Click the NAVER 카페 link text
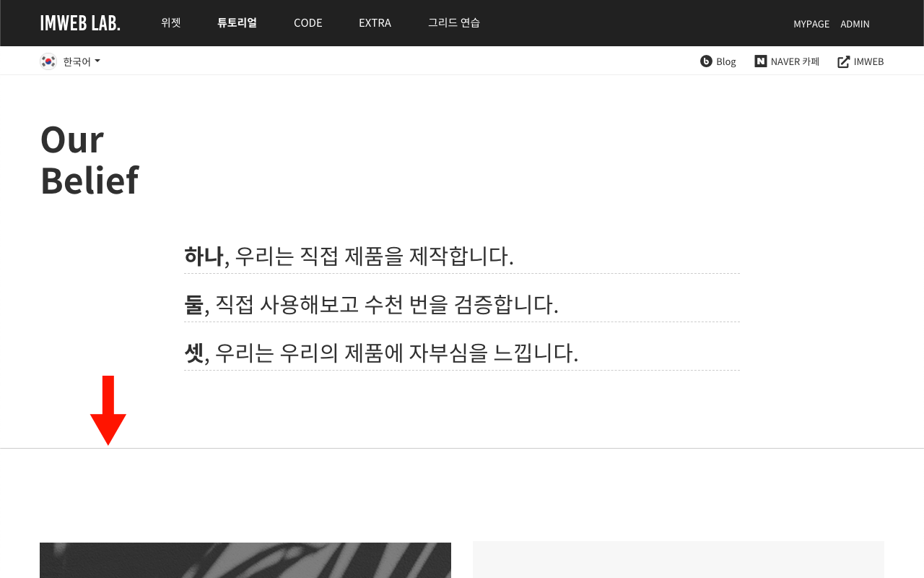The height and width of the screenshot is (578, 924). 795,61
